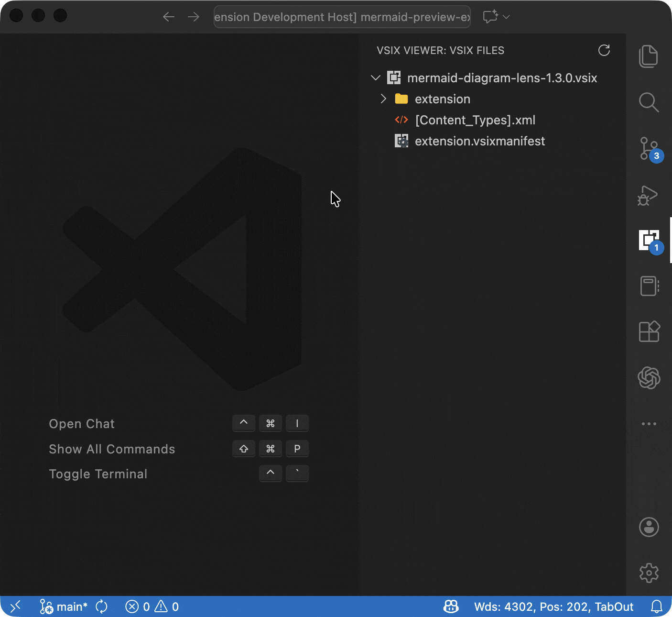Image resolution: width=672 pixels, height=617 pixels.
Task: Refresh the VSIX files list
Action: (x=604, y=50)
